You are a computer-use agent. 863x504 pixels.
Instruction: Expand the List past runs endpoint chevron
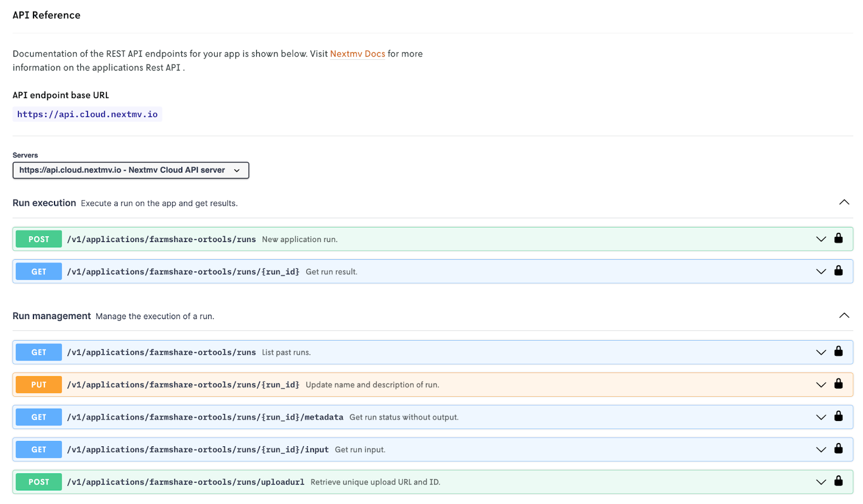(821, 353)
